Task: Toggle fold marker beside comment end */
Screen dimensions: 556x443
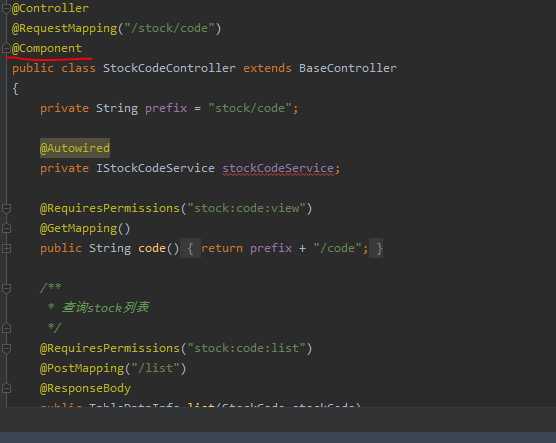Action: tap(6, 328)
